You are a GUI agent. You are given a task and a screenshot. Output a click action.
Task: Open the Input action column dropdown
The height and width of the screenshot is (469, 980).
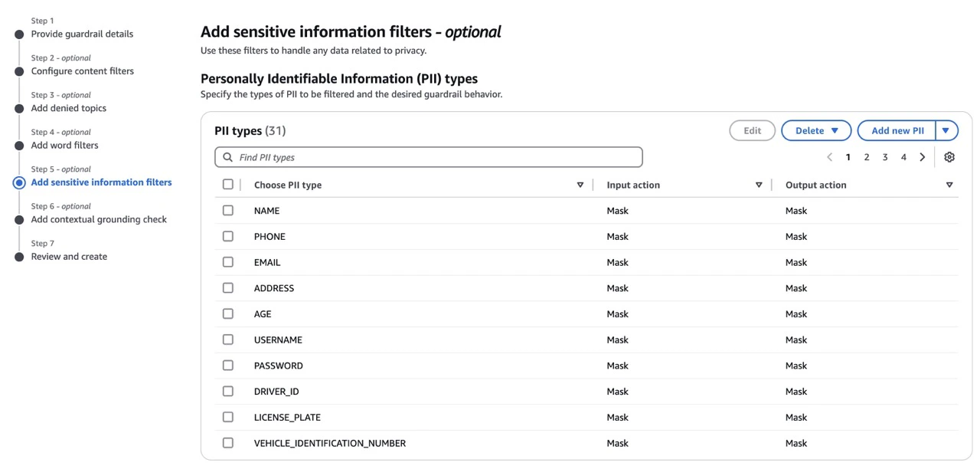(759, 185)
